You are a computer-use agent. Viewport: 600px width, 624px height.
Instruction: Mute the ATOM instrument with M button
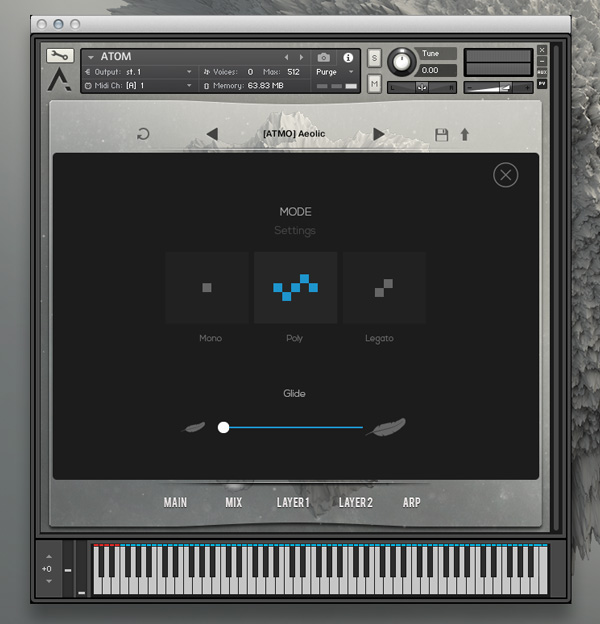coord(374,84)
